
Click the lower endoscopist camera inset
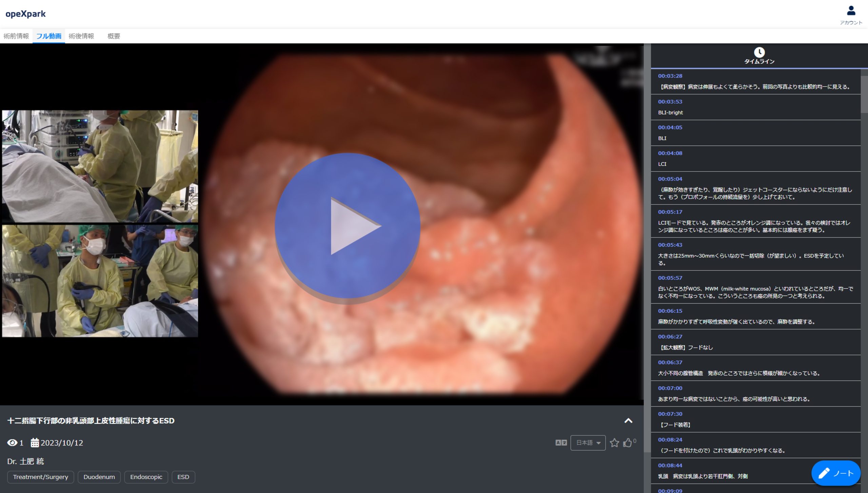click(100, 281)
